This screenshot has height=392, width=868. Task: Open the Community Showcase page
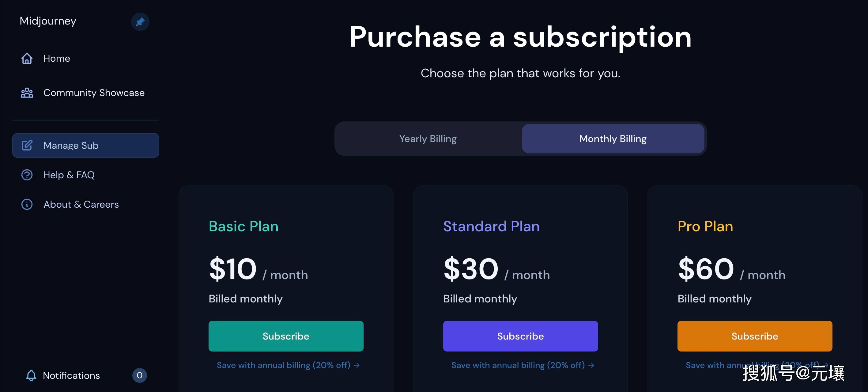[94, 93]
